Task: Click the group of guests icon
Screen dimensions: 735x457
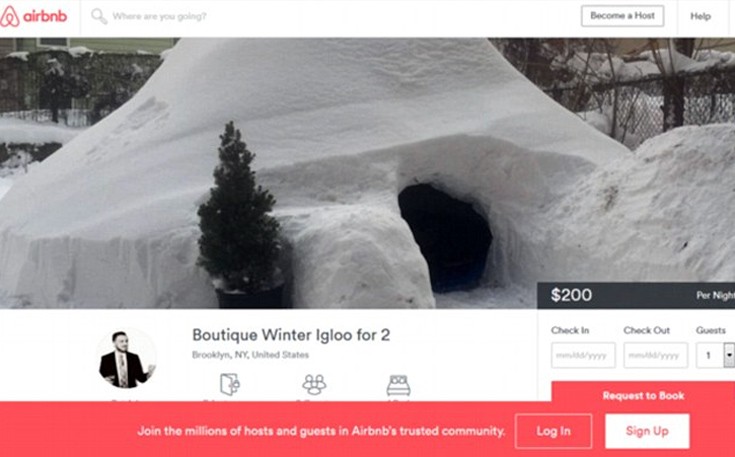Action: (314, 384)
